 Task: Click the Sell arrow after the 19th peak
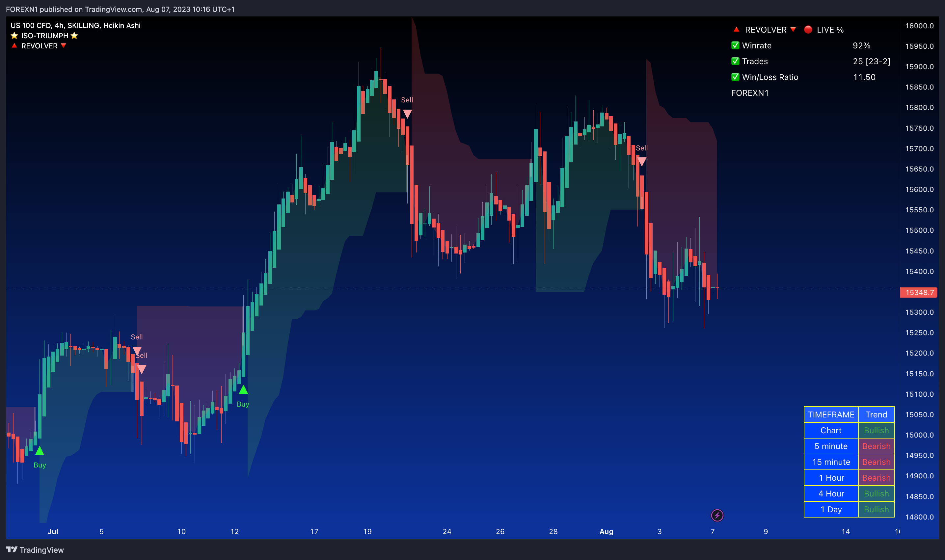pyautogui.click(x=407, y=114)
